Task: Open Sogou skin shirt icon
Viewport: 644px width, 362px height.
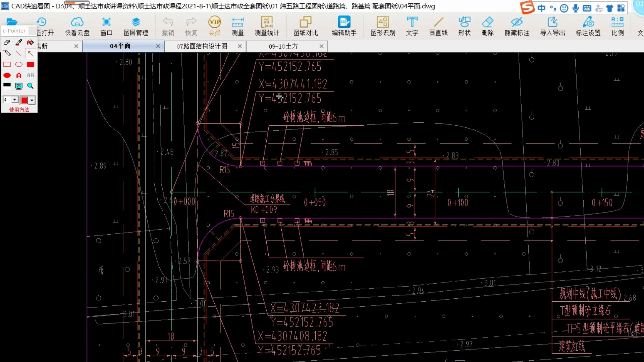Action: coord(610,8)
